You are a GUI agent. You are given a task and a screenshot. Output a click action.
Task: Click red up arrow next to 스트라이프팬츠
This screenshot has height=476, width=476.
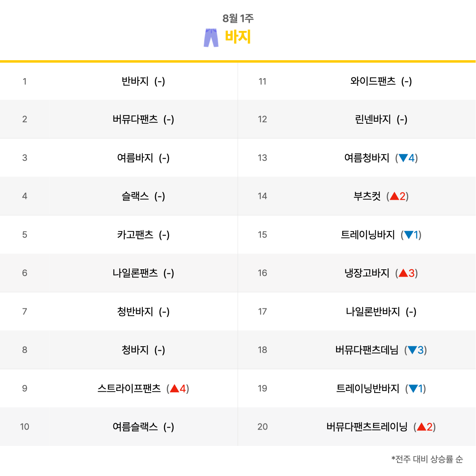[175, 388]
